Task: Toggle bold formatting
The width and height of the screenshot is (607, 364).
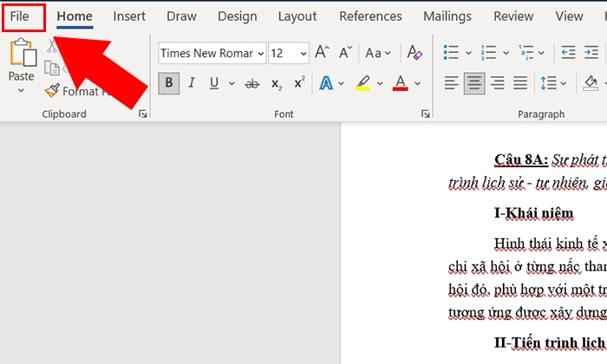Action: 169,83
